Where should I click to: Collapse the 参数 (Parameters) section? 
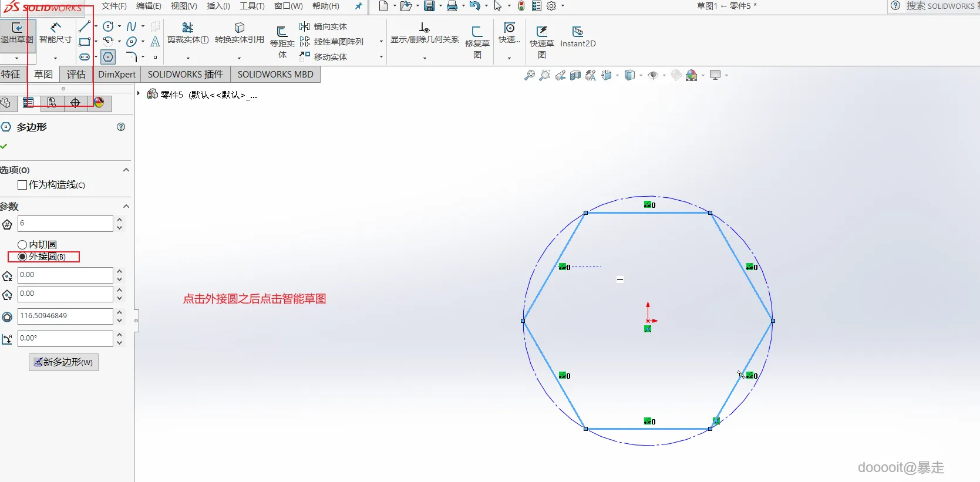(x=126, y=206)
